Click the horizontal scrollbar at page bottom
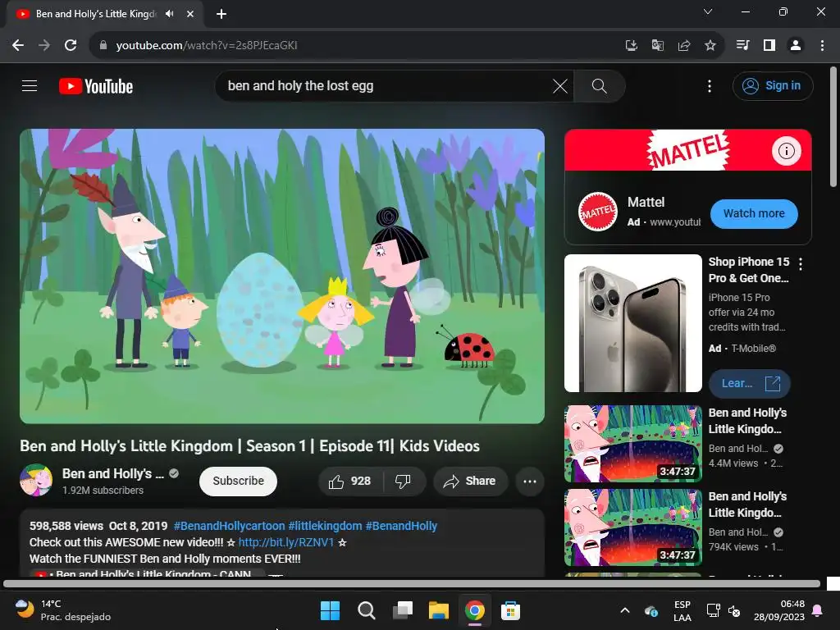The height and width of the screenshot is (630, 840). [412, 583]
